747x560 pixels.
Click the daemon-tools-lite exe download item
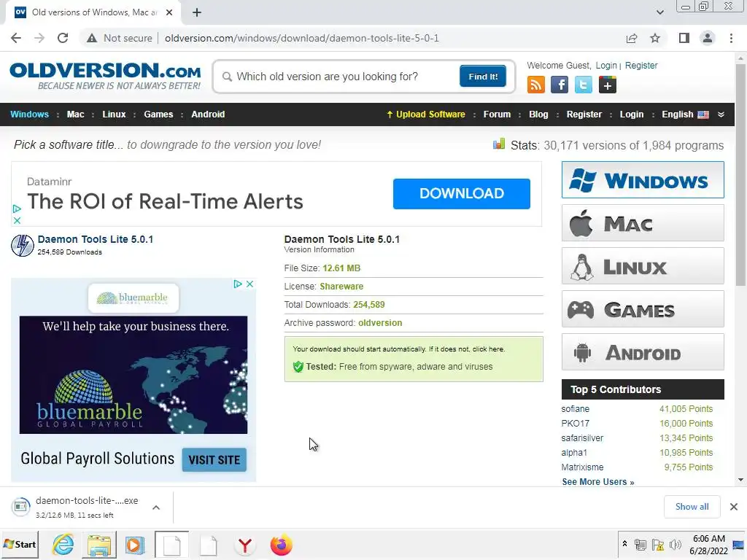[76, 507]
